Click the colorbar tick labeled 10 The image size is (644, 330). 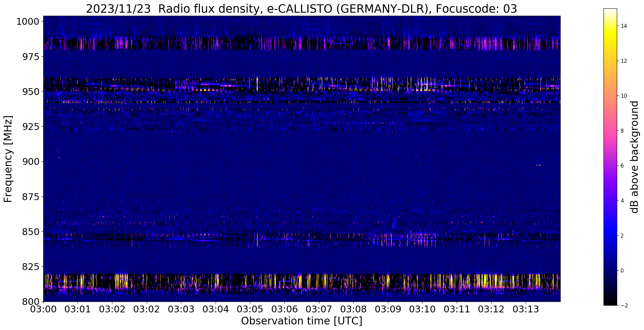624,96
